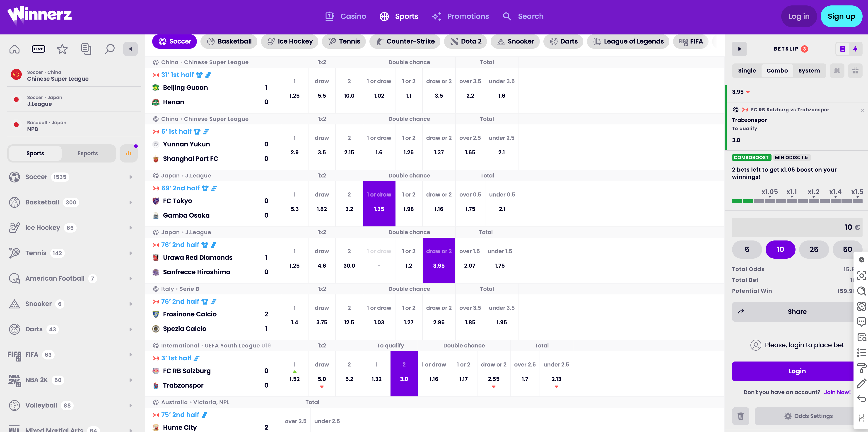Switch betslip to the System tab
The image size is (868, 432).
coord(809,70)
